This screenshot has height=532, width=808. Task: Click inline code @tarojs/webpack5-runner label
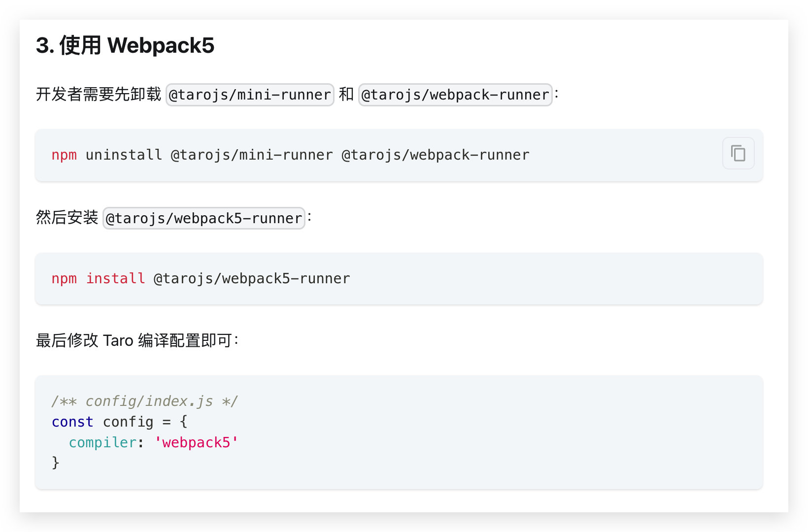coord(204,218)
